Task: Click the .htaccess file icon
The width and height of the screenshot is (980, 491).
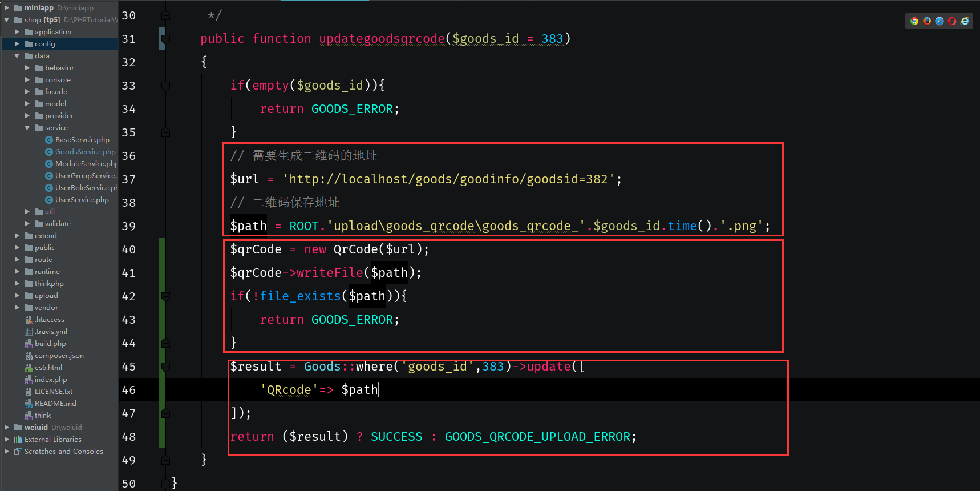Action: pos(29,320)
